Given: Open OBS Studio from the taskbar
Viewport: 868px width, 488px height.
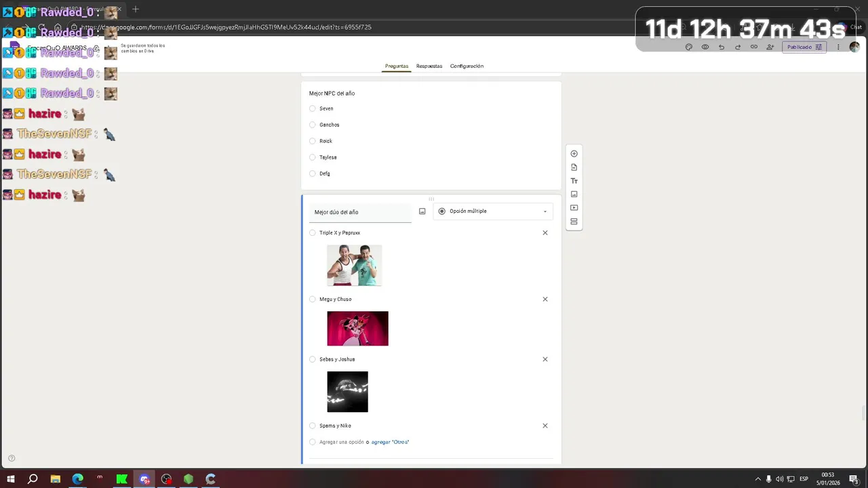Looking at the screenshot, I should coord(167,479).
